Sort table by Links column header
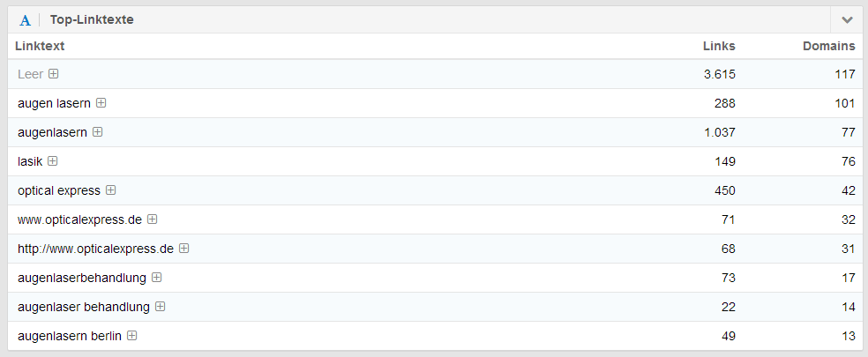This screenshot has width=868, height=357. [x=719, y=46]
